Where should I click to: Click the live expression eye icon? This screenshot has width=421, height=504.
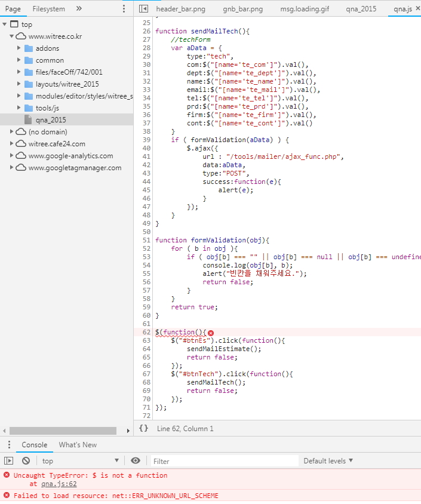click(x=136, y=461)
